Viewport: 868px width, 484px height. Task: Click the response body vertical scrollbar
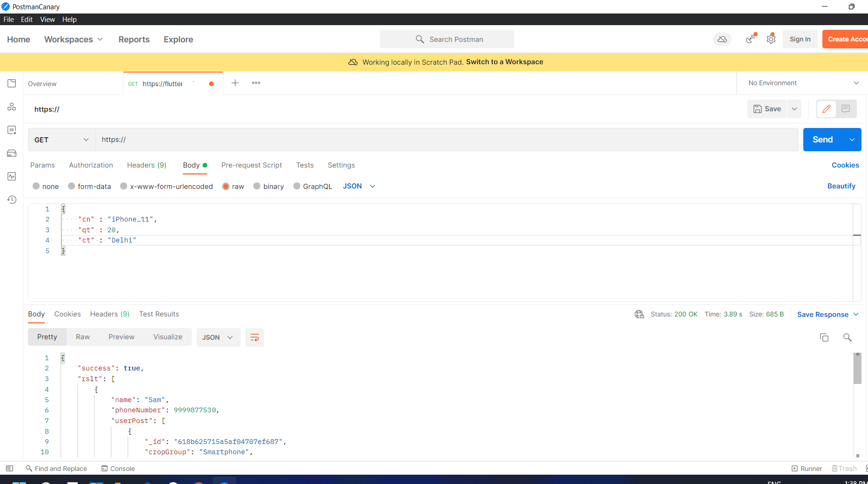point(857,369)
